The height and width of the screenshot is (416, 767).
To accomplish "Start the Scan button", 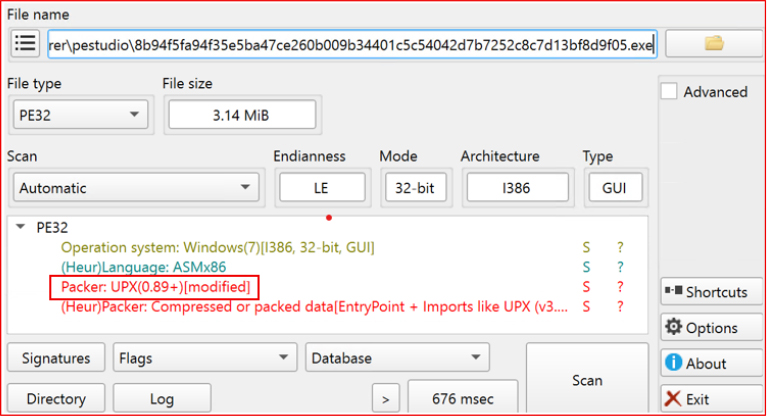I will 587,380.
